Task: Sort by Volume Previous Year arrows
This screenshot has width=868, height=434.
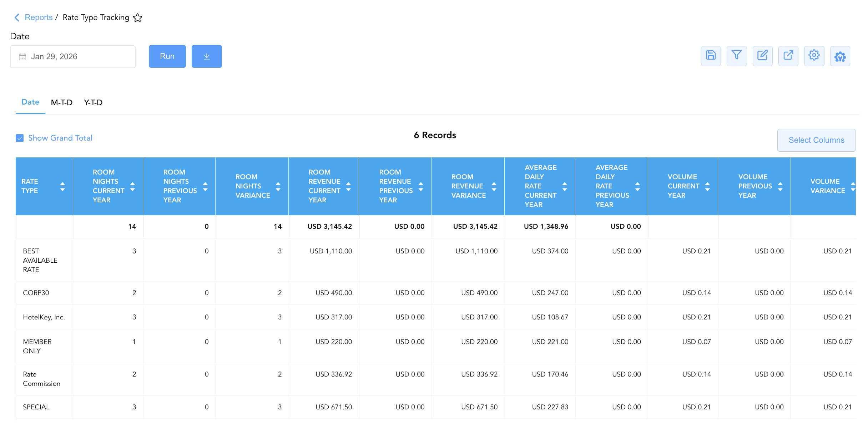Action: pyautogui.click(x=780, y=186)
